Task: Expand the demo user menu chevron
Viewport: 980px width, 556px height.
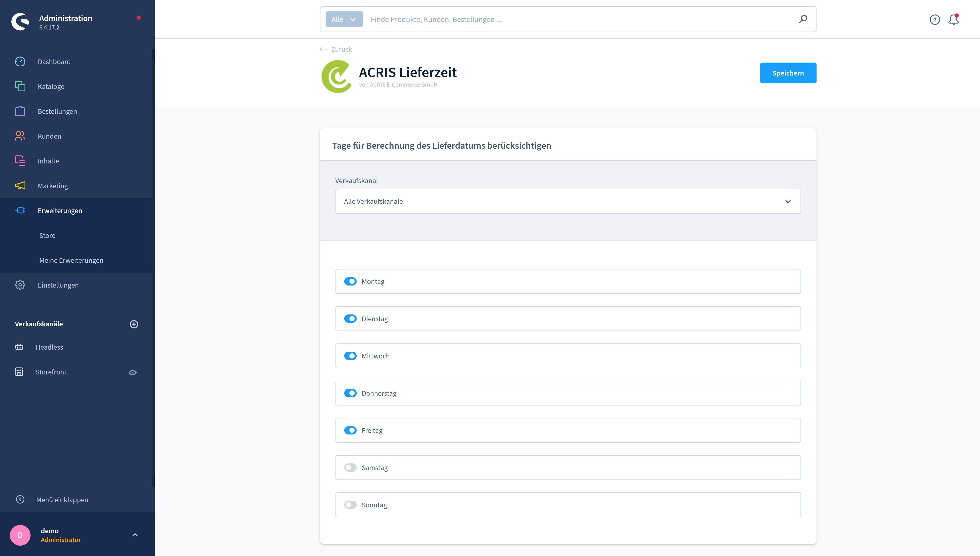Action: [135, 535]
